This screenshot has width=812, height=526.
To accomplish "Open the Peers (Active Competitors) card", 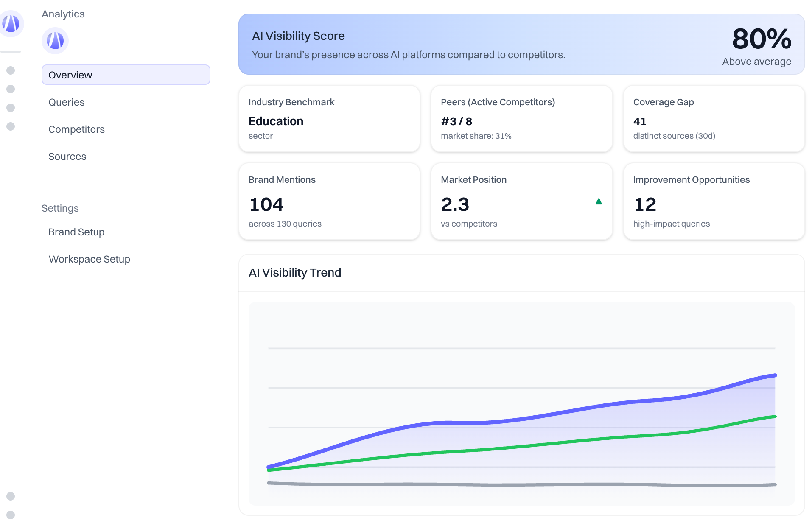I will [x=521, y=119].
